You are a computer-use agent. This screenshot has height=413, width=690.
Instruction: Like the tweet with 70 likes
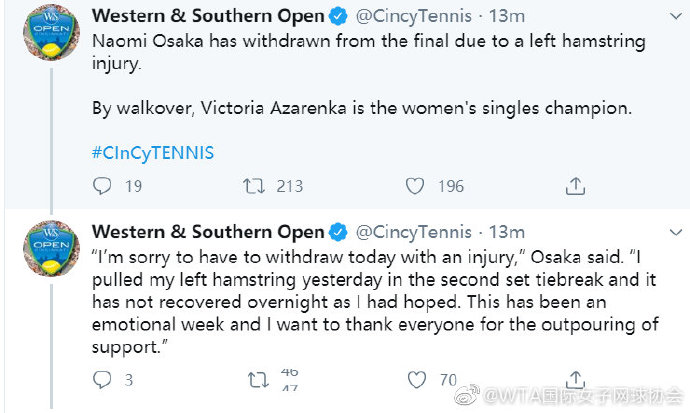(x=416, y=380)
